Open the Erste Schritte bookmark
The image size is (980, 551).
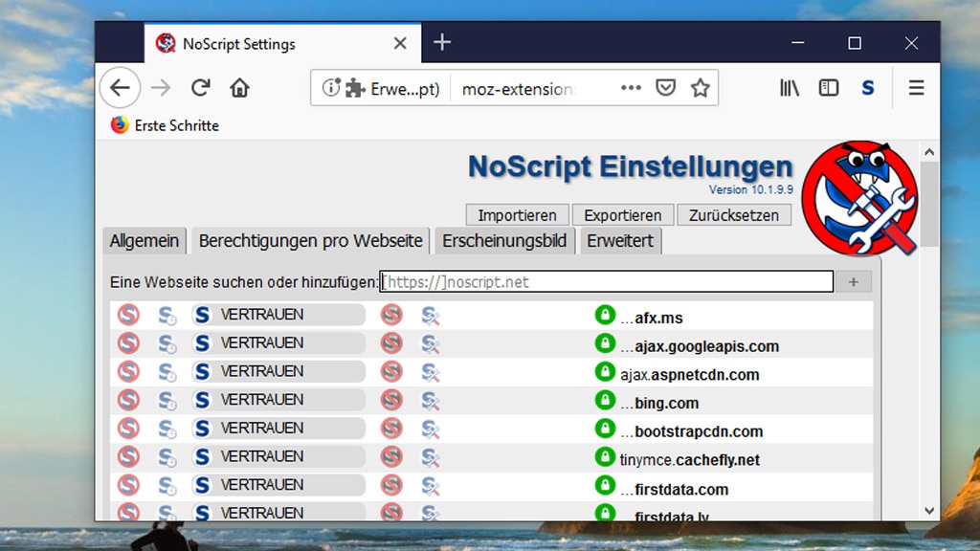pos(165,125)
